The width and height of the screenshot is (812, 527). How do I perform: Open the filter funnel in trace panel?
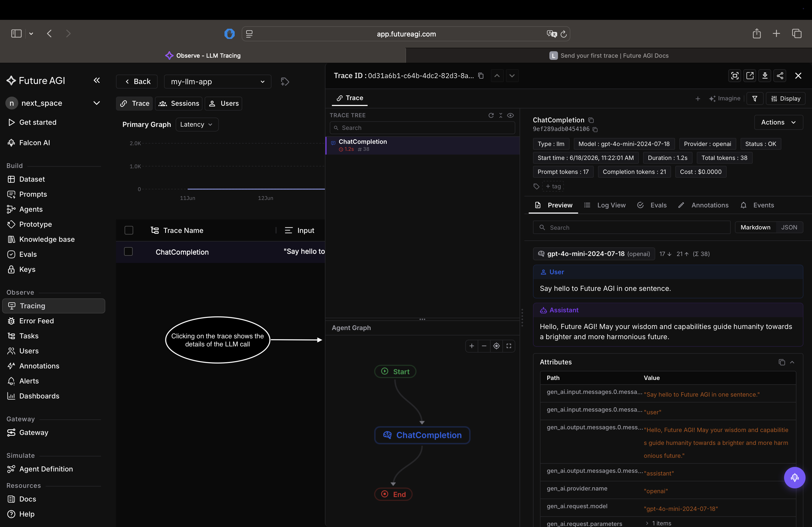(755, 98)
